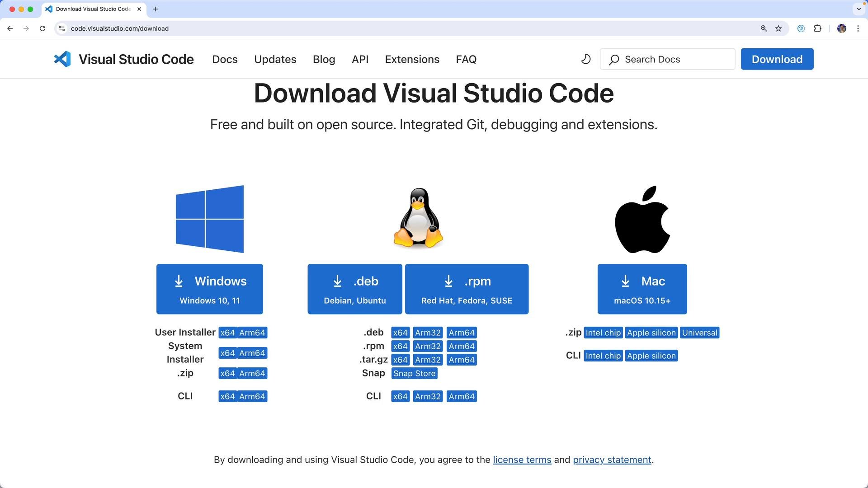Select Mac .zip Intel chip
Image resolution: width=868 pixels, height=488 pixels.
point(603,333)
